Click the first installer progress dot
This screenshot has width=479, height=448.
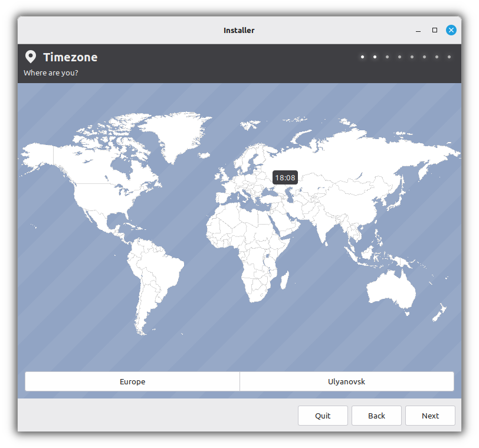(x=362, y=57)
